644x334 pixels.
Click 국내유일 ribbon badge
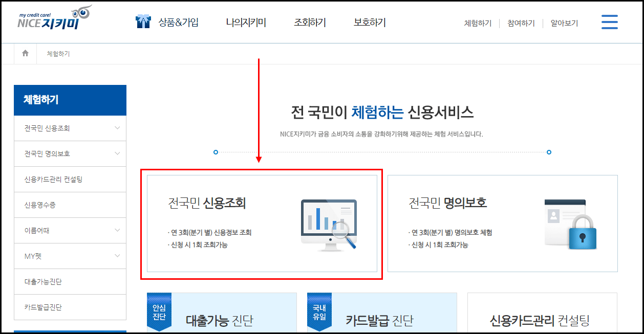pyautogui.click(x=319, y=313)
